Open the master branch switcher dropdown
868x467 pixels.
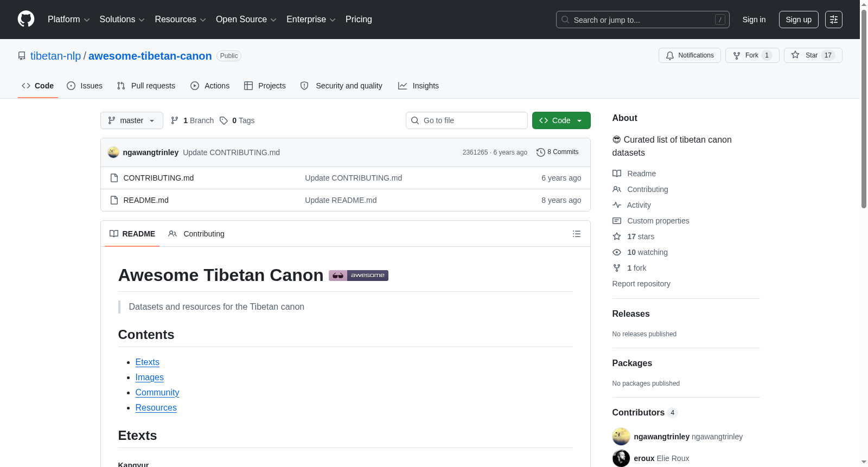coord(132,120)
